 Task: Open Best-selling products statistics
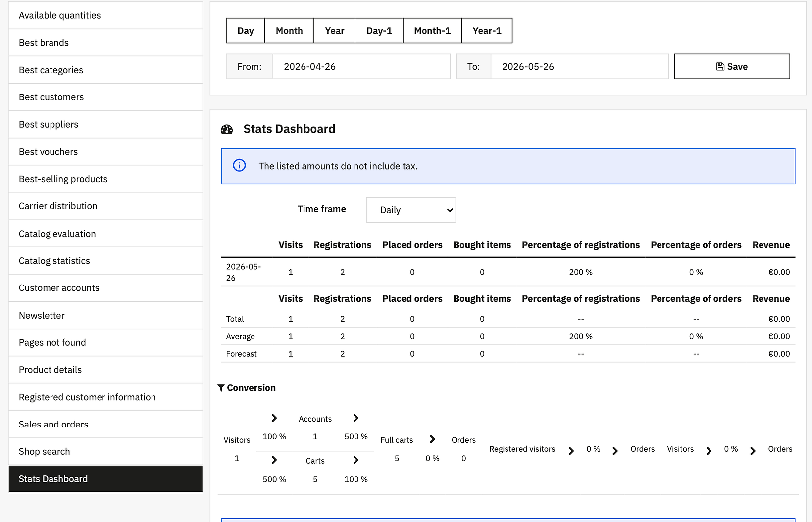(x=105, y=179)
